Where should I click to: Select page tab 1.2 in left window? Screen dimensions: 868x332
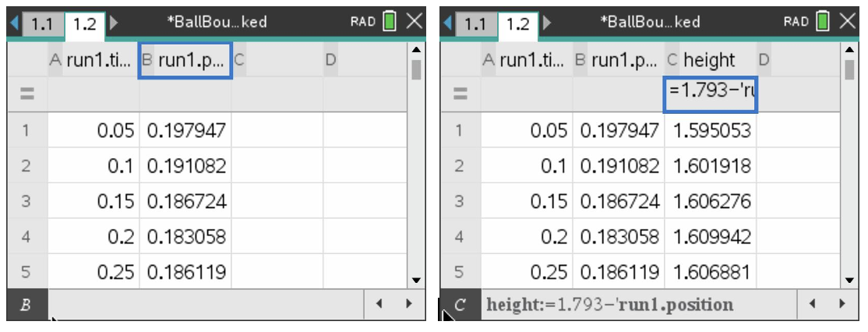click(85, 24)
